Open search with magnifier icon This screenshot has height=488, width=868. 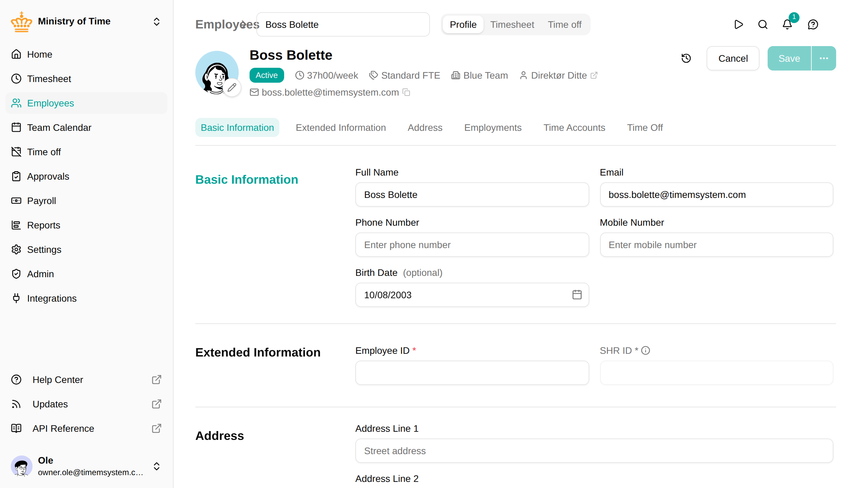pos(763,24)
